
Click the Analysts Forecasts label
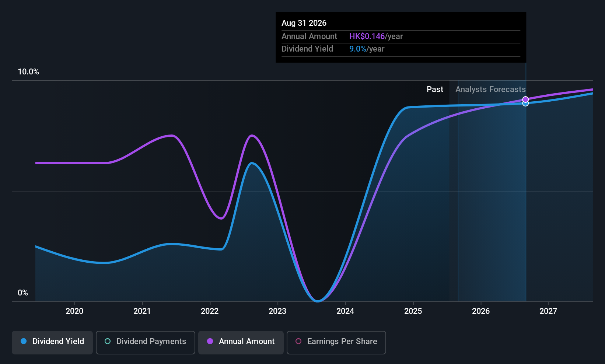point(490,90)
